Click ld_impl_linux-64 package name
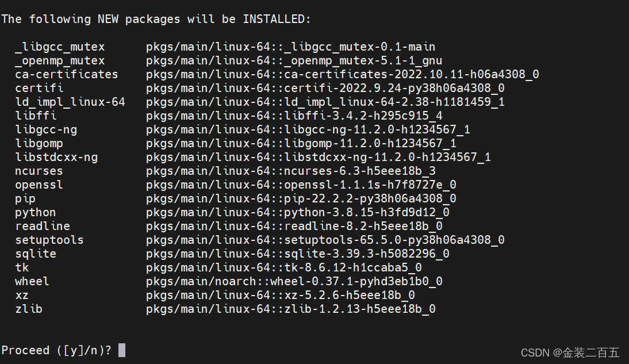Screen dimensions: 629x364 [70, 102]
